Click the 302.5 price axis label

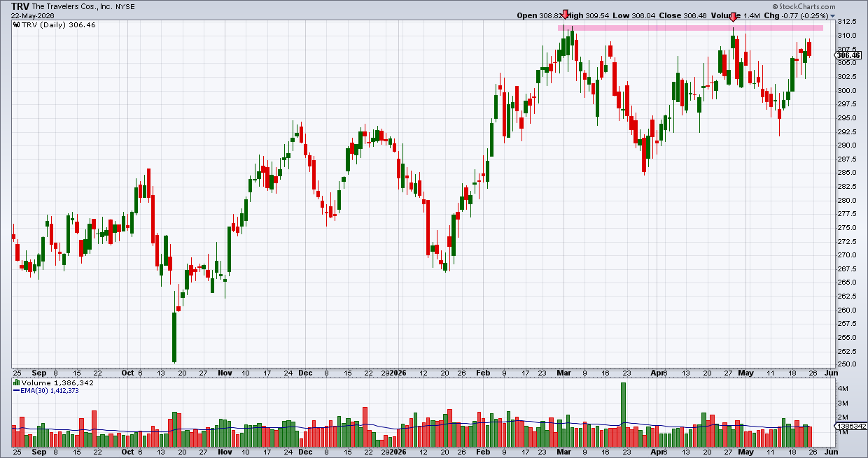[846, 77]
